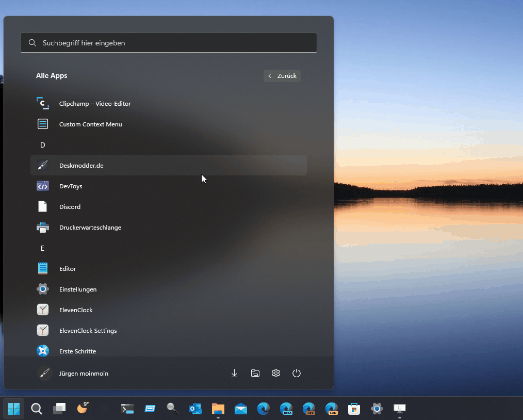Click the monitor app icon on taskbar
This screenshot has width=523, height=420.
[400, 409]
